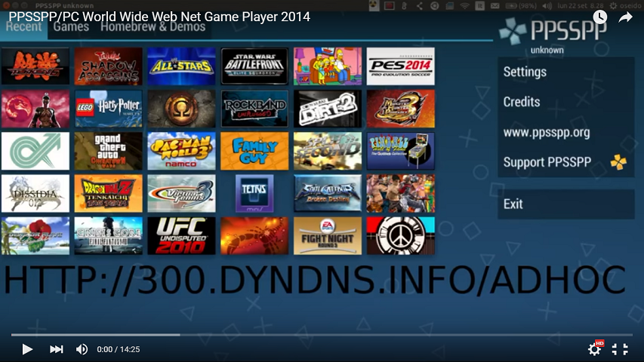The image size is (644, 362).
Task: Launch the Tetris minis tile
Action: point(254,193)
